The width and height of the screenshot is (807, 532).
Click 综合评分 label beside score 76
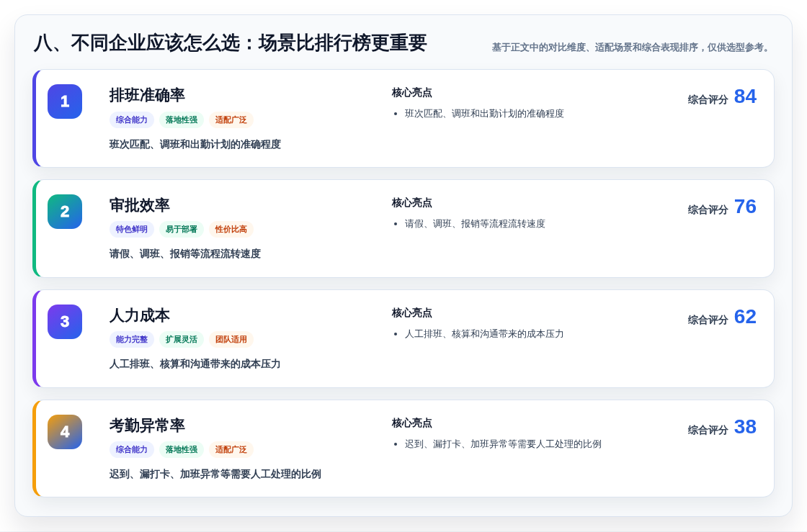point(708,209)
